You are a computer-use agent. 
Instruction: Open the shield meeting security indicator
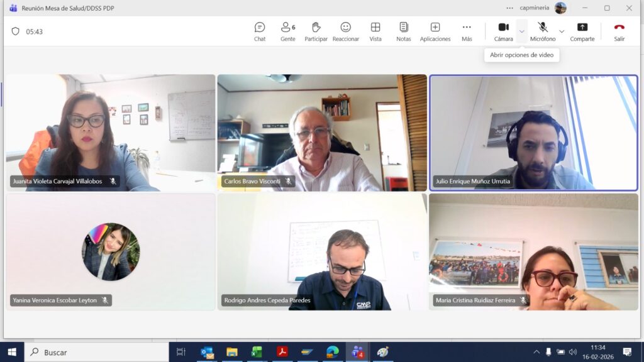pyautogui.click(x=16, y=31)
